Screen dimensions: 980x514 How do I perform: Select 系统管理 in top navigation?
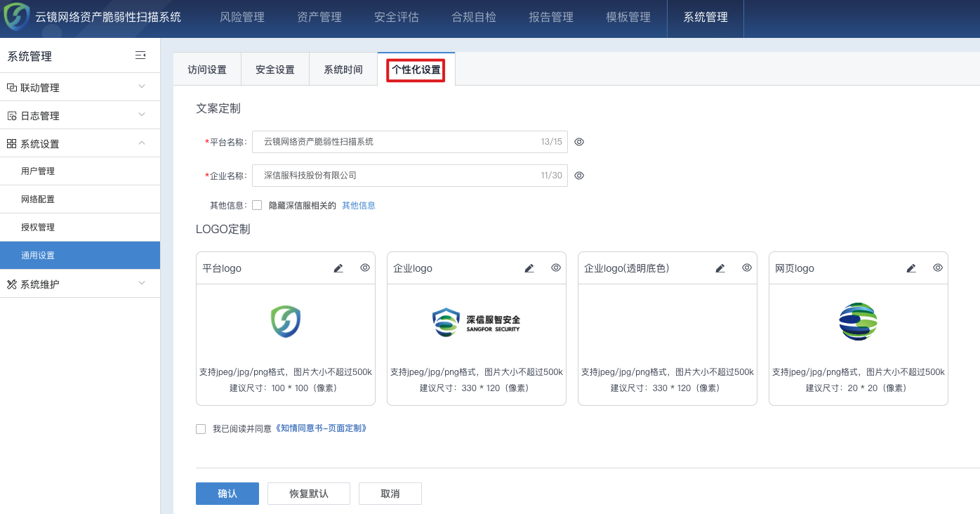coord(706,18)
